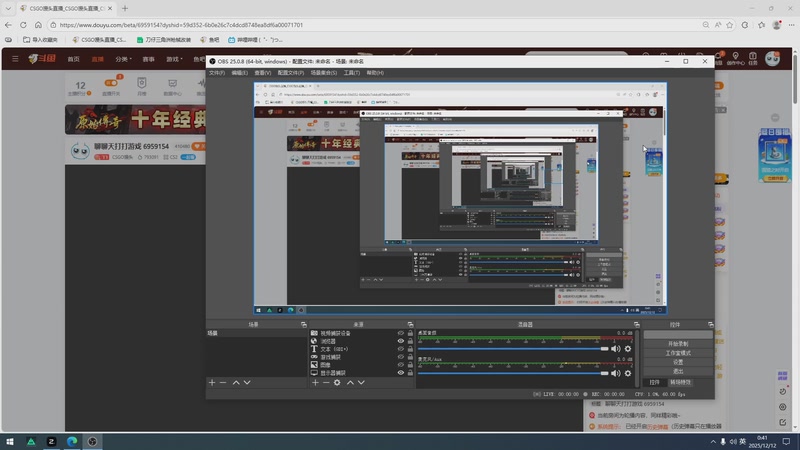800x450 pixels.
Task: Open OBS 设置 button in controls
Action: 678,362
